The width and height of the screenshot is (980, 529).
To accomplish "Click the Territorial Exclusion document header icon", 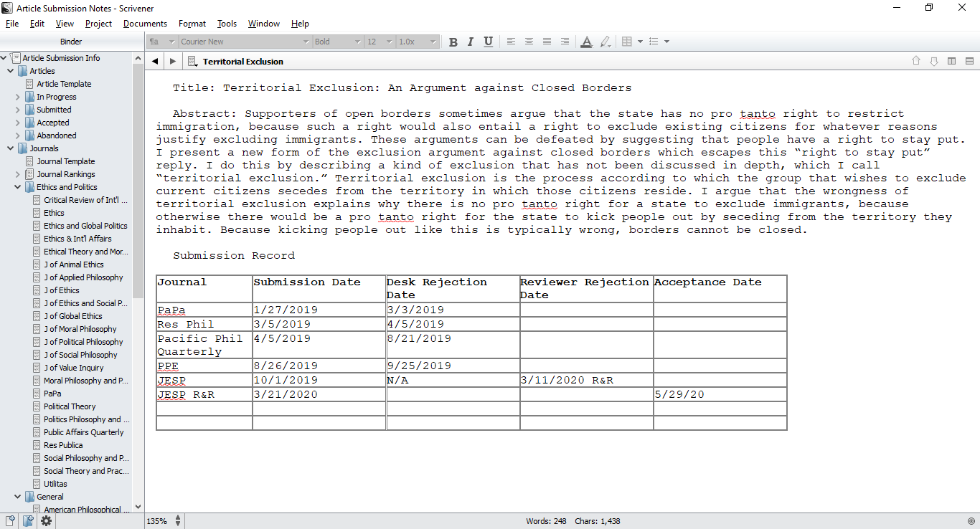I will (192, 62).
